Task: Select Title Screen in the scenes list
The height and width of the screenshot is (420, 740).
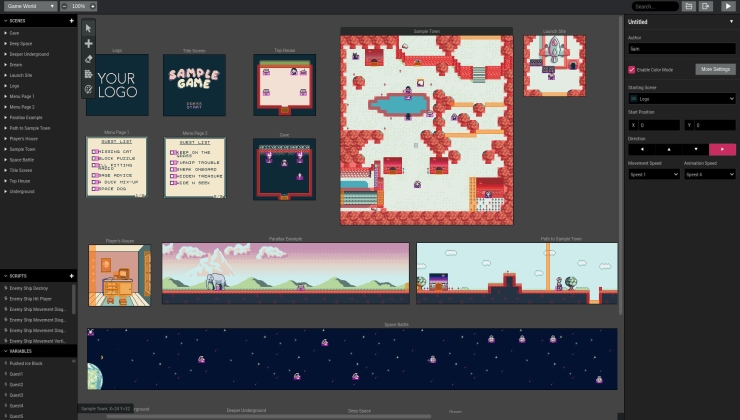Action: (38, 170)
